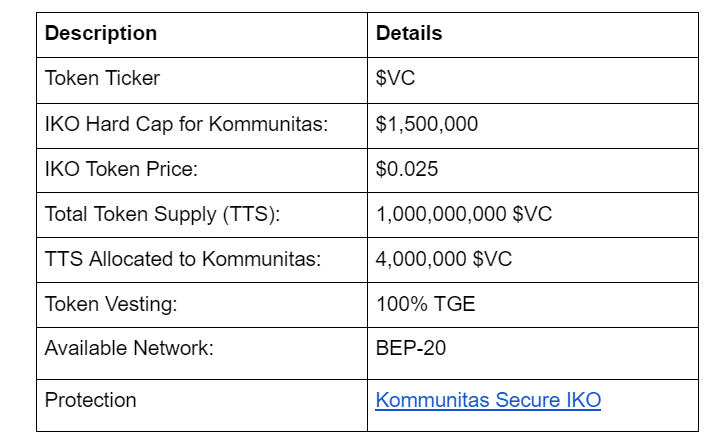The width and height of the screenshot is (726, 448).
Task: Click the $0.025 token price value
Action: pos(407,169)
